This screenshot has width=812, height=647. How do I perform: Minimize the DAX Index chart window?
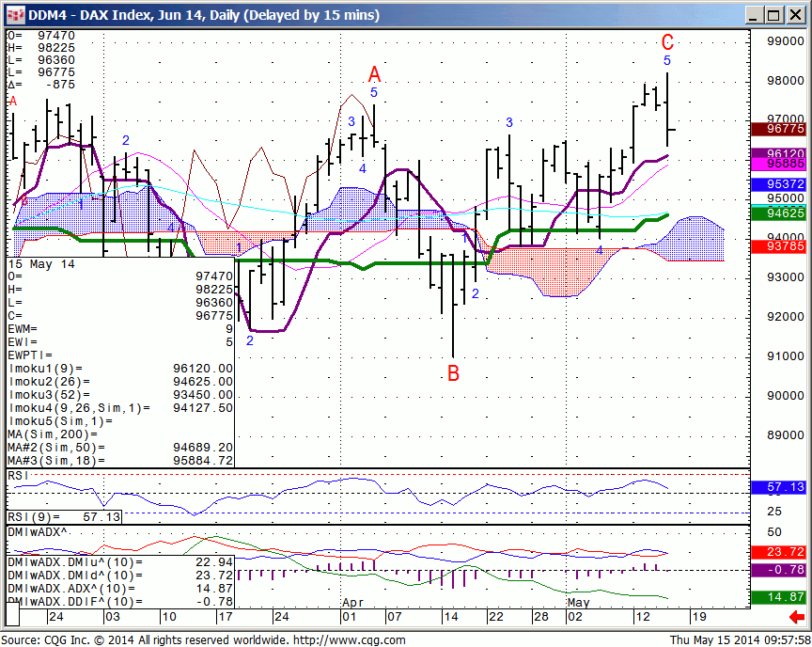coord(754,15)
